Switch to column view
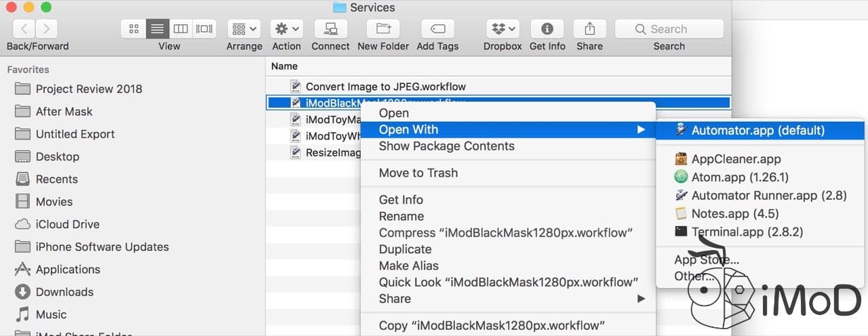Screen dimensions: 868x336 point(181,28)
